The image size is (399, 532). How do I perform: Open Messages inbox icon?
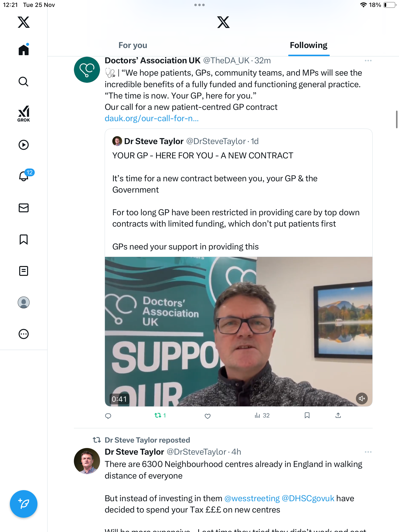coord(24,208)
